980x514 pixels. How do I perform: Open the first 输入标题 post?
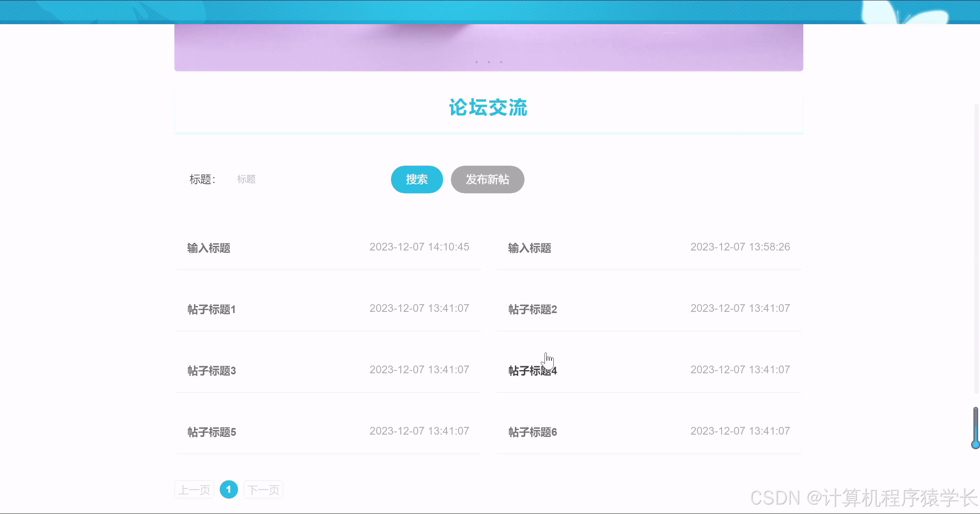click(209, 248)
